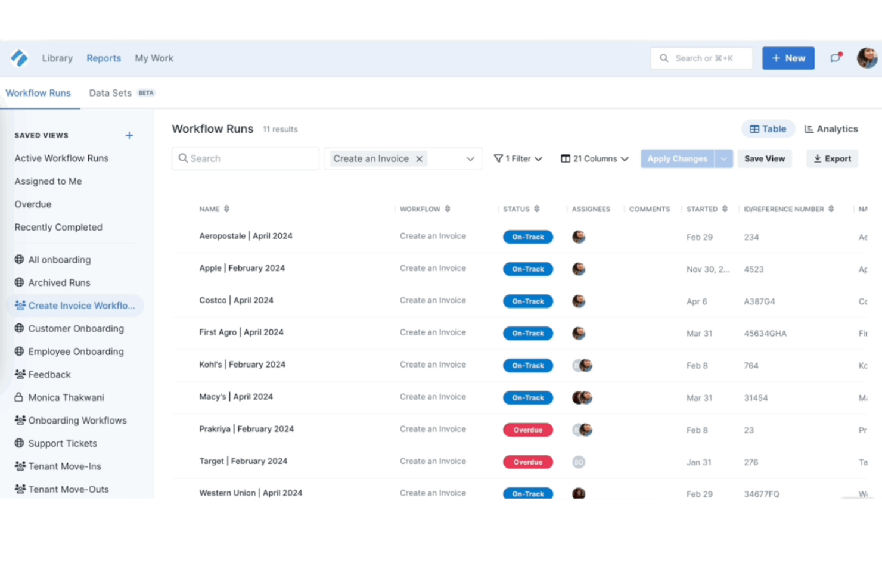This screenshot has width=882, height=588.
Task: Open the workflow selector dropdown chevron
Action: click(470, 159)
